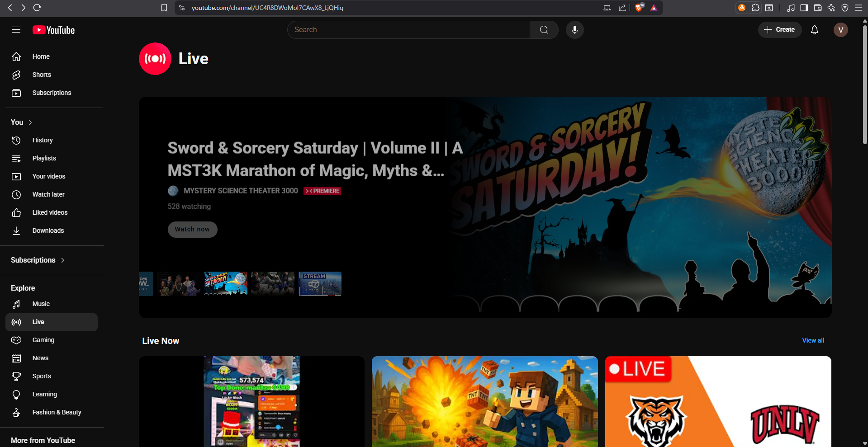Screen dimensions: 868x447
Task: Select Live under Explore
Action: (52, 322)
